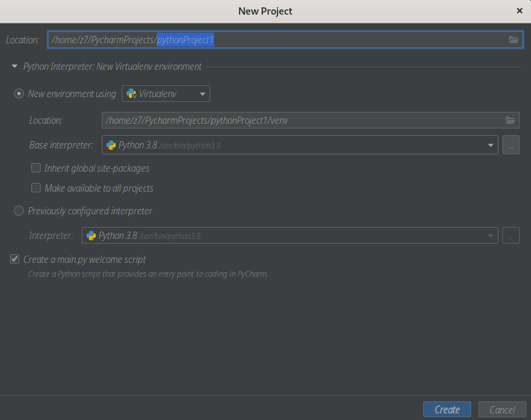Click the Virtualenv python icon

tap(131, 93)
